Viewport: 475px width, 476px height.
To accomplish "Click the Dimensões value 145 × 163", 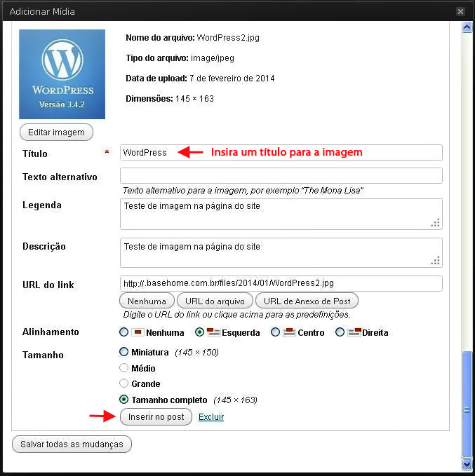I will [194, 99].
